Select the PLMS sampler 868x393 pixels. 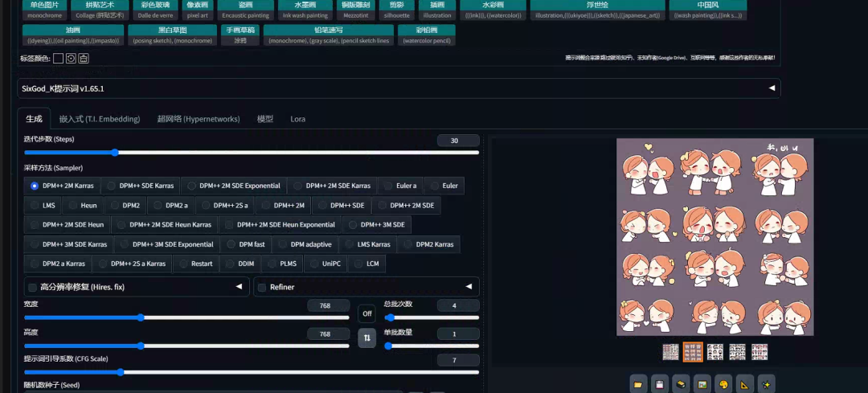[x=283, y=264]
